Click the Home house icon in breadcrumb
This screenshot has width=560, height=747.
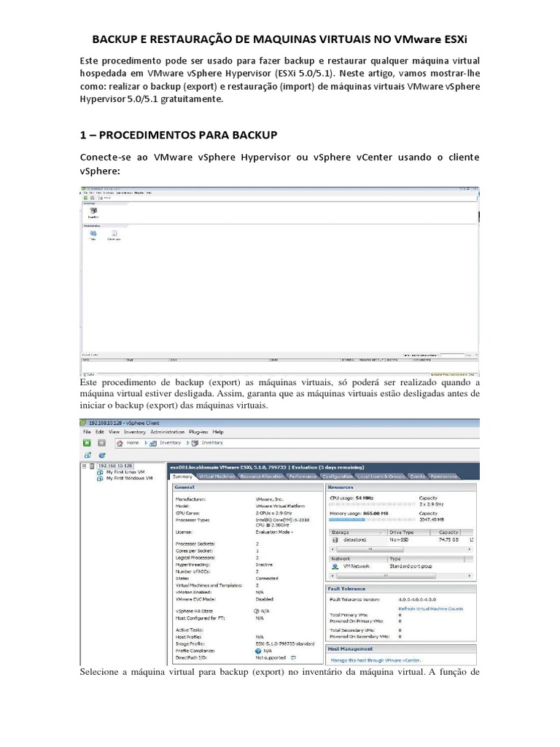click(x=120, y=443)
